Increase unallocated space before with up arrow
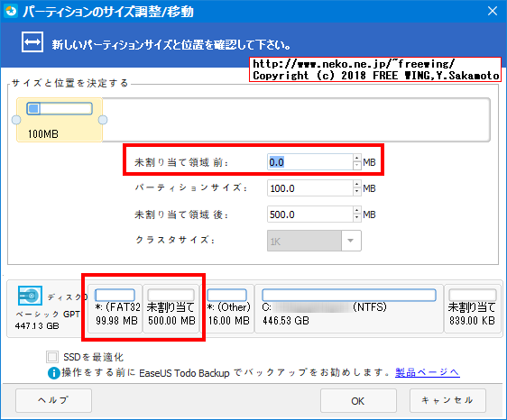Screen dimensions: 507x420 point(356,158)
